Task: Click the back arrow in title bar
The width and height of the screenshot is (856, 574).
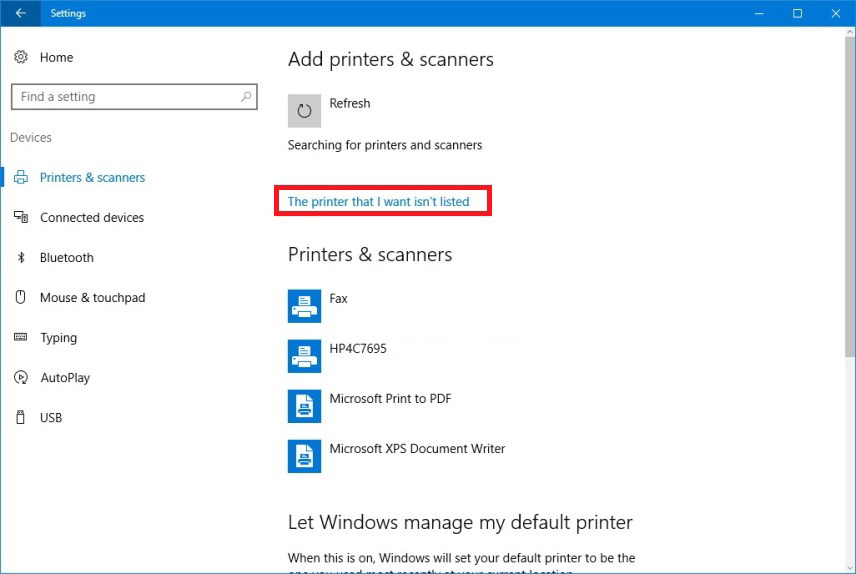Action: (x=20, y=13)
